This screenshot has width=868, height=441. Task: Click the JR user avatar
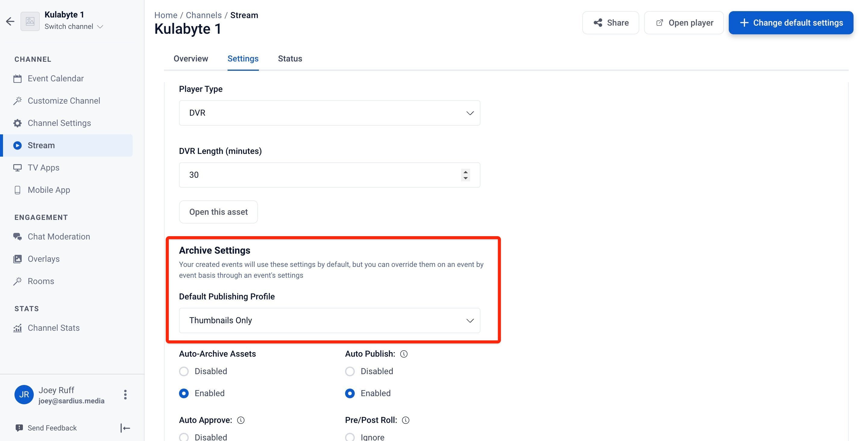[x=24, y=395]
